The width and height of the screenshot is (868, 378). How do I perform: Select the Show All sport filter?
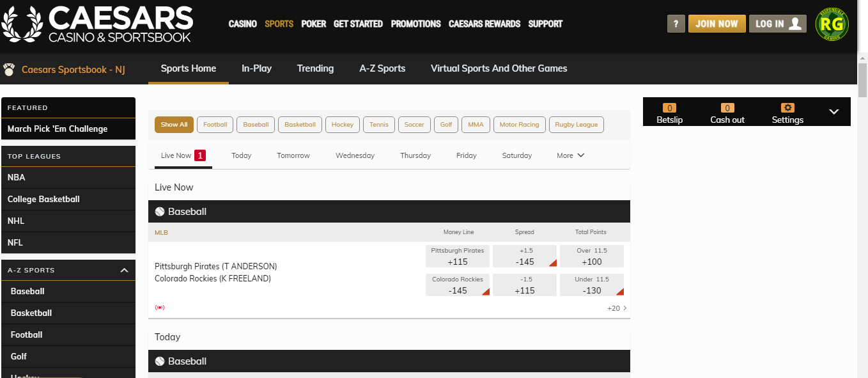pos(174,125)
